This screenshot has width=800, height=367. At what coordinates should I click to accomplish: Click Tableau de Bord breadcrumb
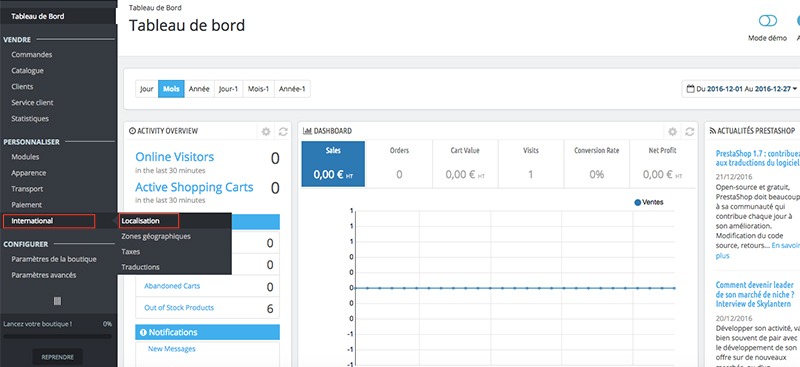tap(155, 8)
